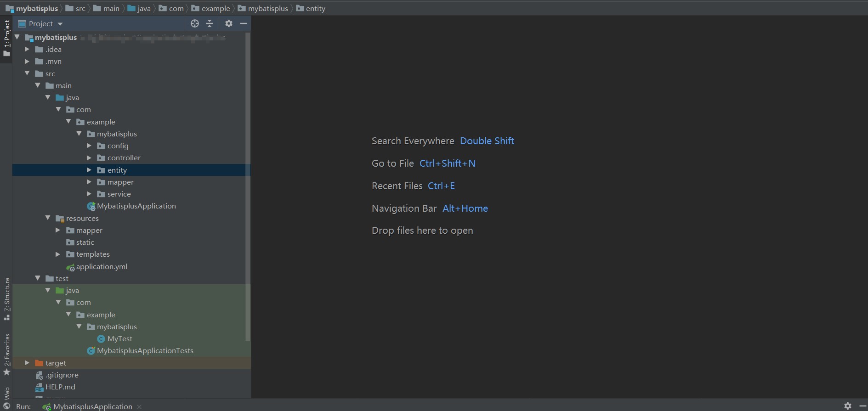The image size is (868, 411).
Task: Click the .gitignore file icon
Action: [39, 375]
